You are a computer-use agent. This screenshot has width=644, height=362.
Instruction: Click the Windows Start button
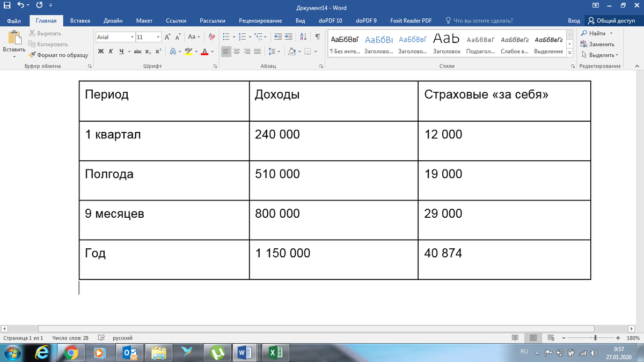[12, 352]
